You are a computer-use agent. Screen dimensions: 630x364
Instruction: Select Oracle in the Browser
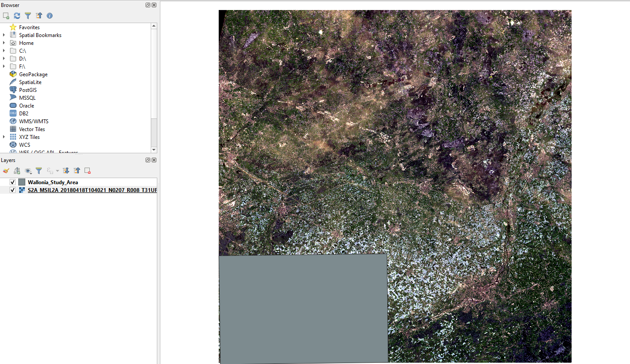click(x=27, y=106)
